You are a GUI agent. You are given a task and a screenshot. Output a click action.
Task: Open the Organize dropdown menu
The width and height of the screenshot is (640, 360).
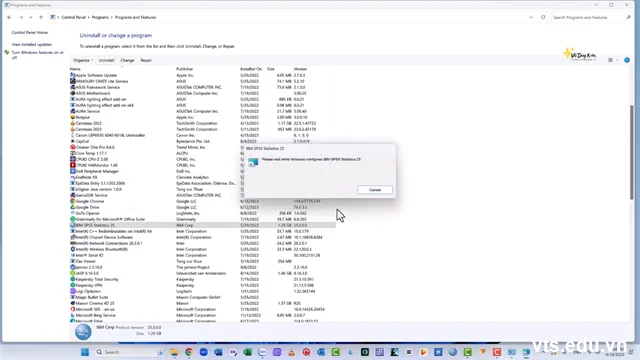pos(83,60)
